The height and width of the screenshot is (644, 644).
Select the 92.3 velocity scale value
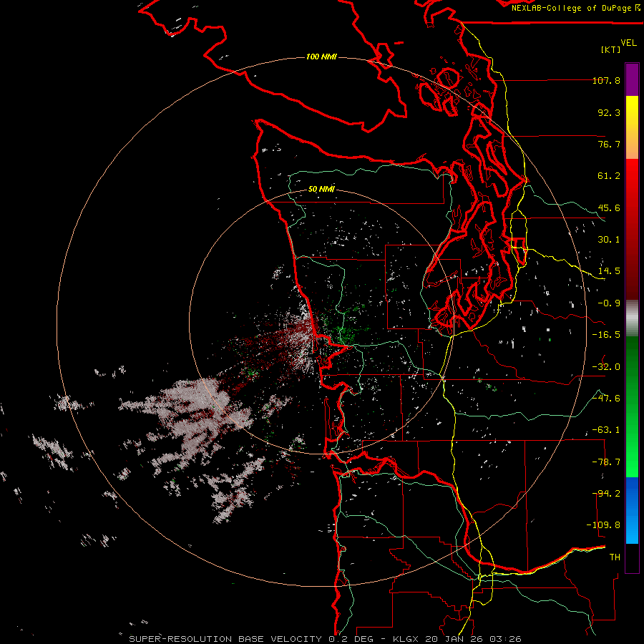pos(609,112)
